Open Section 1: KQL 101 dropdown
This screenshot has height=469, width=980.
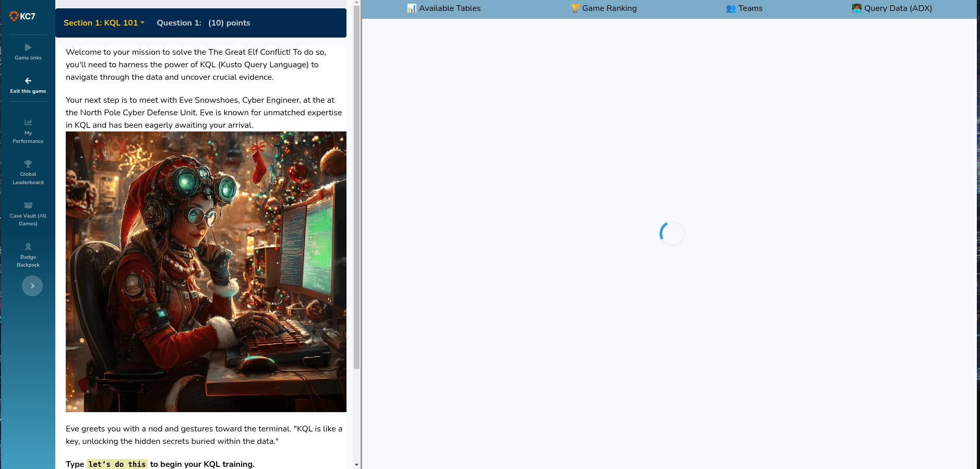tap(104, 23)
